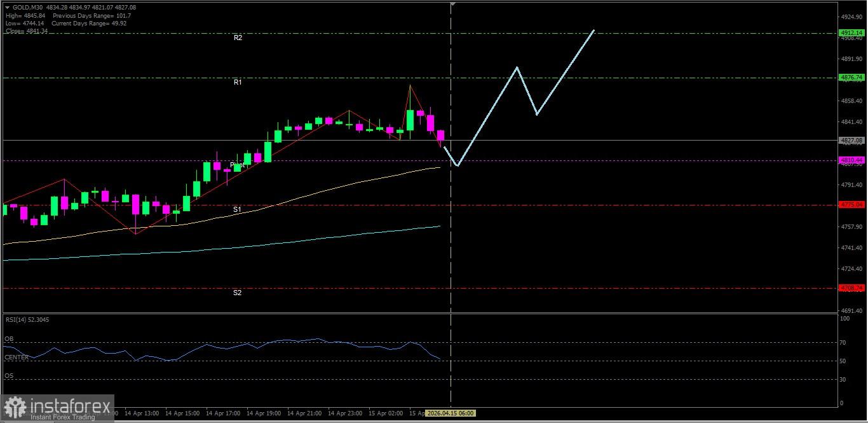This screenshot has height=423, width=868.
Task: Click the green 4912.14 price tag
Action: pos(851,32)
